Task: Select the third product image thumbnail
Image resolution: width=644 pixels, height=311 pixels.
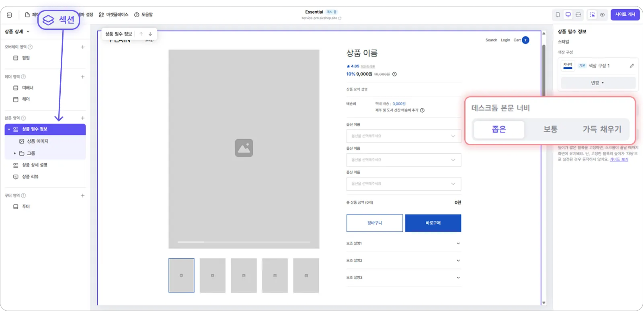Action: click(x=244, y=276)
